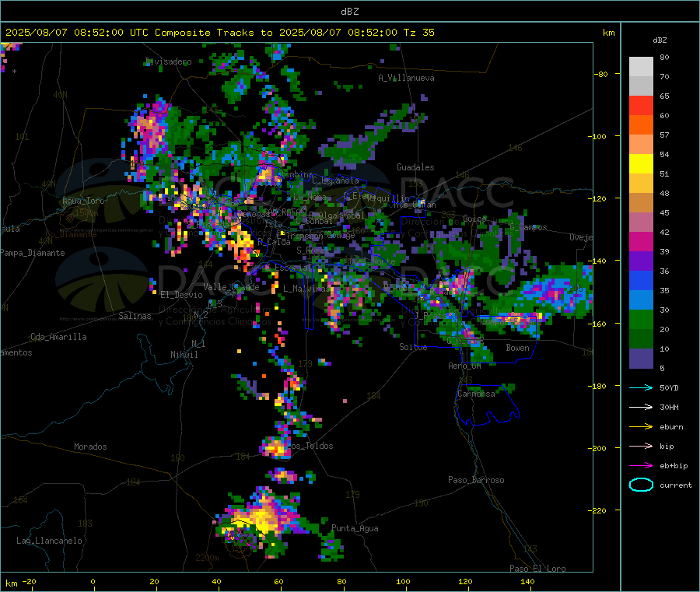This screenshot has height=592, width=700.
Task: Click the Nihuil place label
Action: [184, 355]
